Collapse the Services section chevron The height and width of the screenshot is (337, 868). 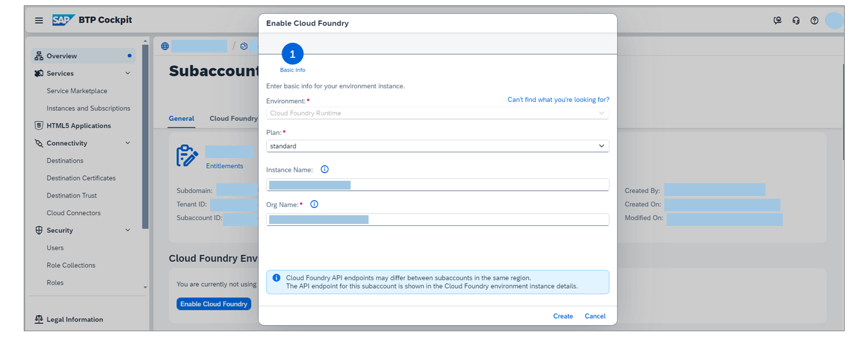(x=128, y=73)
